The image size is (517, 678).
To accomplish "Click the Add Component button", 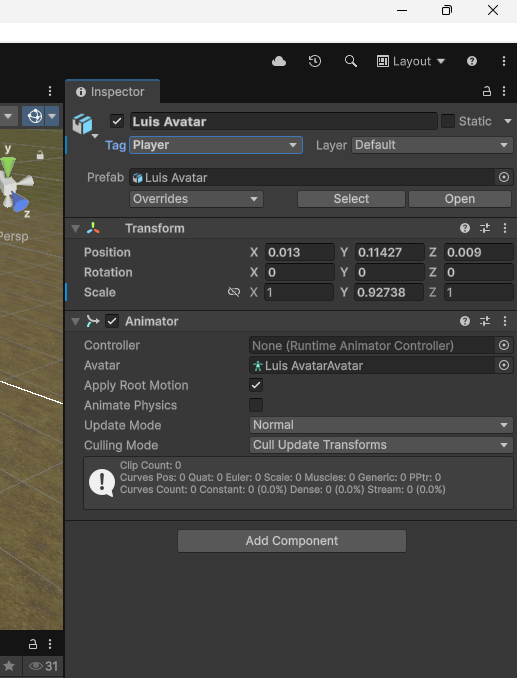I will point(292,541).
